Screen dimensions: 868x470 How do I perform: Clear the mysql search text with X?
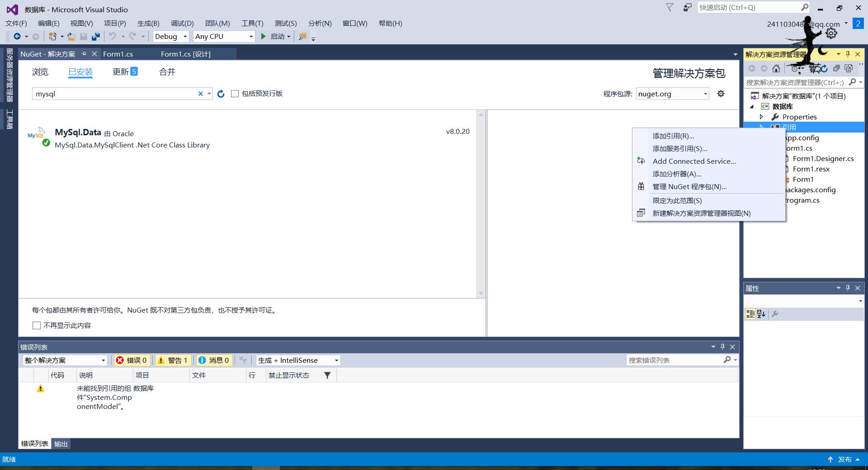pyautogui.click(x=201, y=94)
